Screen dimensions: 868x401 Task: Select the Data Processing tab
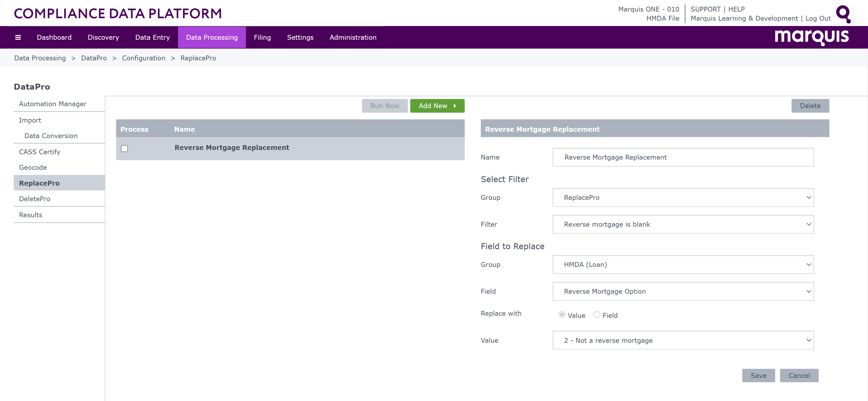(212, 37)
